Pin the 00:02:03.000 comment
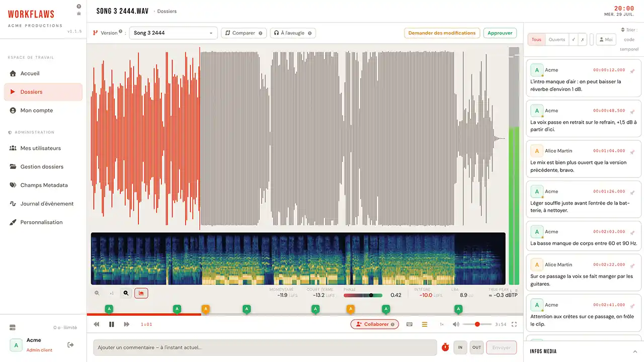The image size is (644, 362). 632,232
